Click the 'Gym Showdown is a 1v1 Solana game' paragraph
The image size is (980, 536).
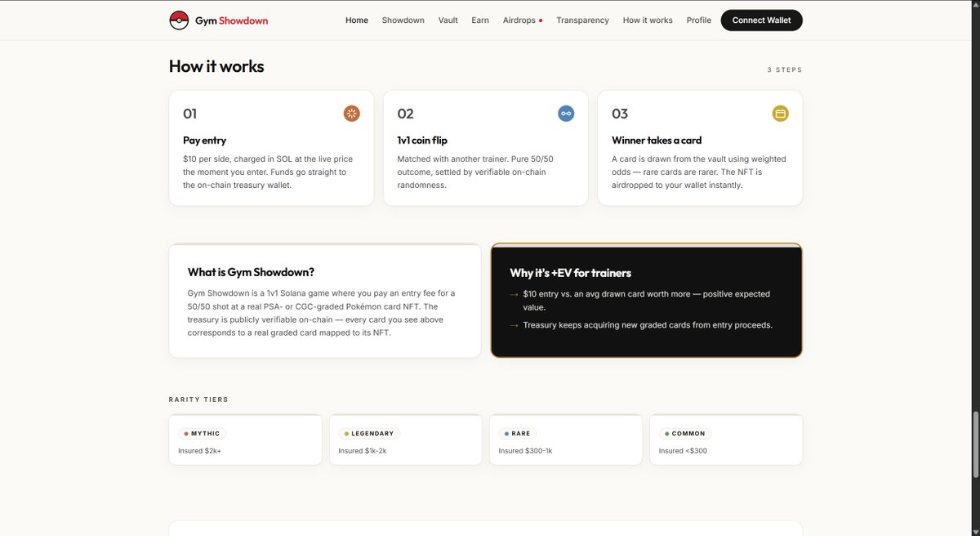[x=322, y=313]
